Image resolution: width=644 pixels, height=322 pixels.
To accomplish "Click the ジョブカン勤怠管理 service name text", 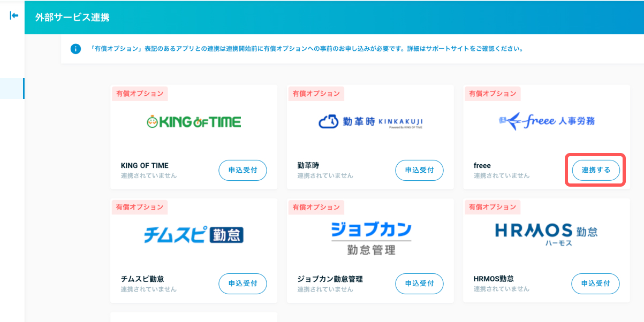I will coord(330,279).
